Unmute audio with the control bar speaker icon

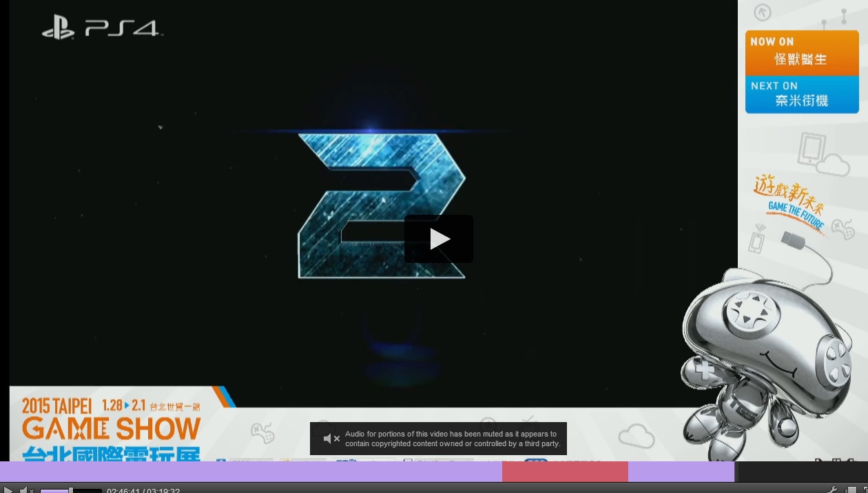pyautogui.click(x=27, y=490)
